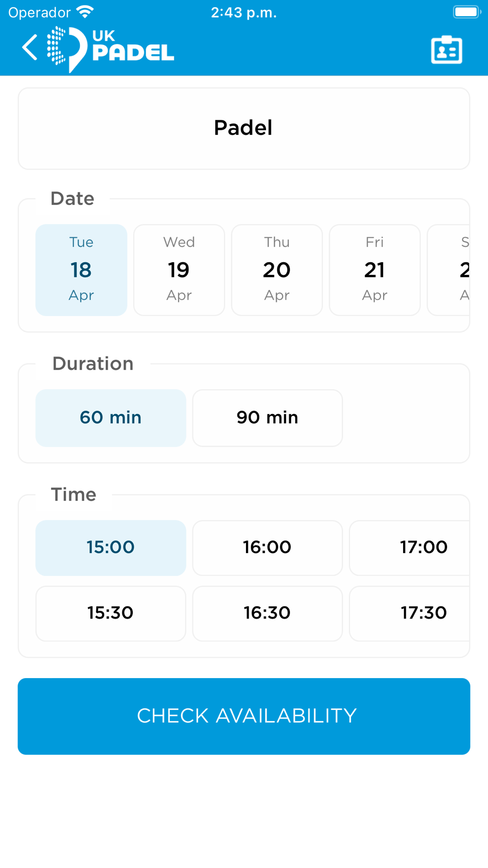Viewport: 488px width, 868px height.
Task: Tap the back arrow chevron
Action: click(x=30, y=48)
